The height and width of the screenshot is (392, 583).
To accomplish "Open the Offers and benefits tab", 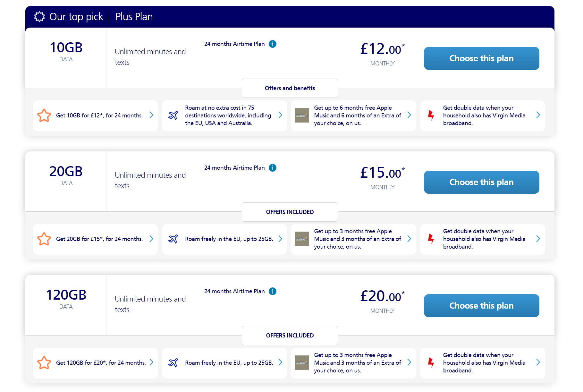I will point(290,88).
